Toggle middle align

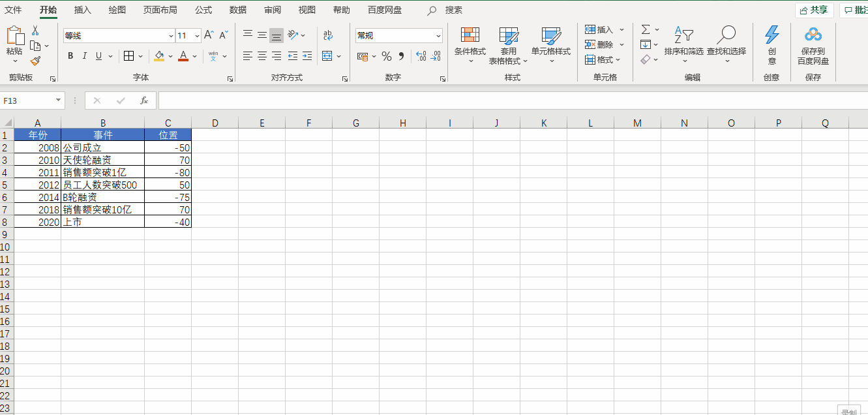point(262,35)
